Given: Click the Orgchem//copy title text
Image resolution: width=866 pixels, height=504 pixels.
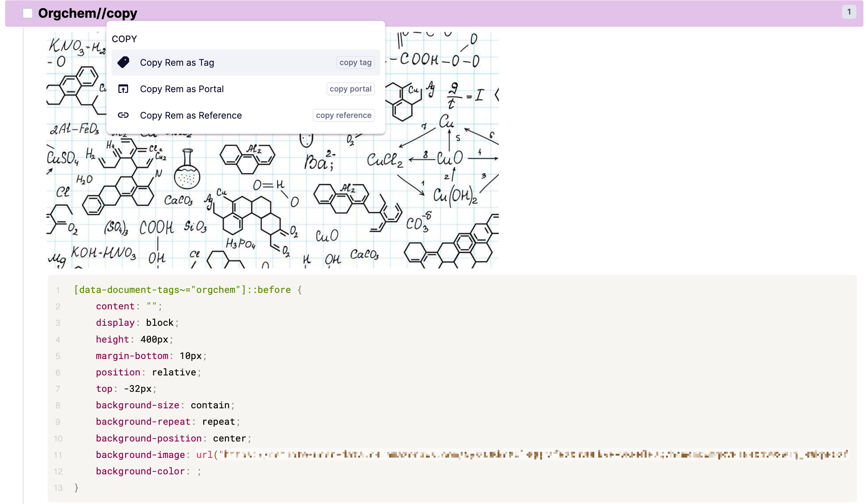Looking at the screenshot, I should pyautogui.click(x=87, y=14).
